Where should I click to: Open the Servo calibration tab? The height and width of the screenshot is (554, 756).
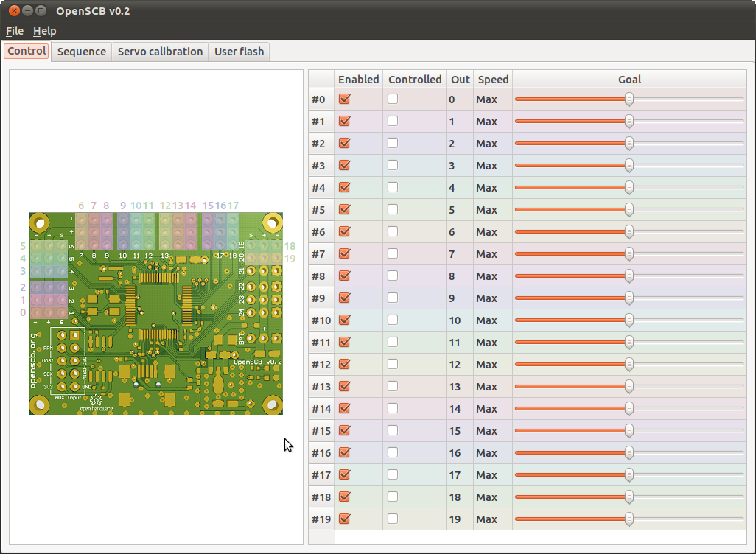pos(160,52)
